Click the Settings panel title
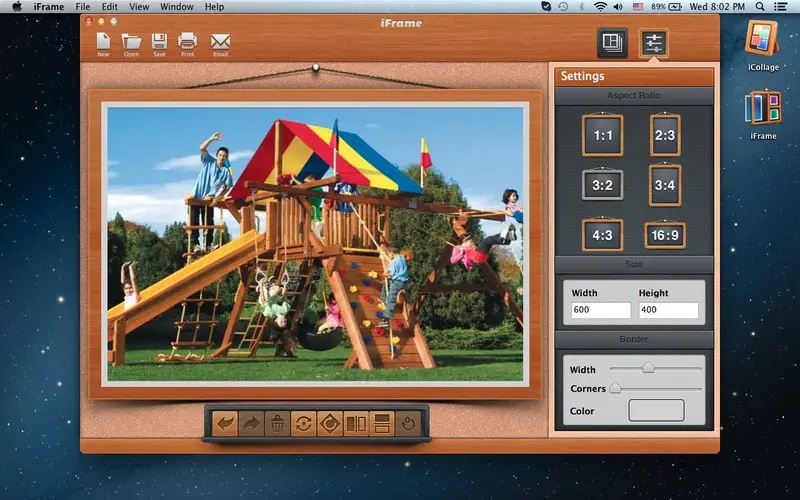Screen dimensions: 800x500 click(x=582, y=76)
